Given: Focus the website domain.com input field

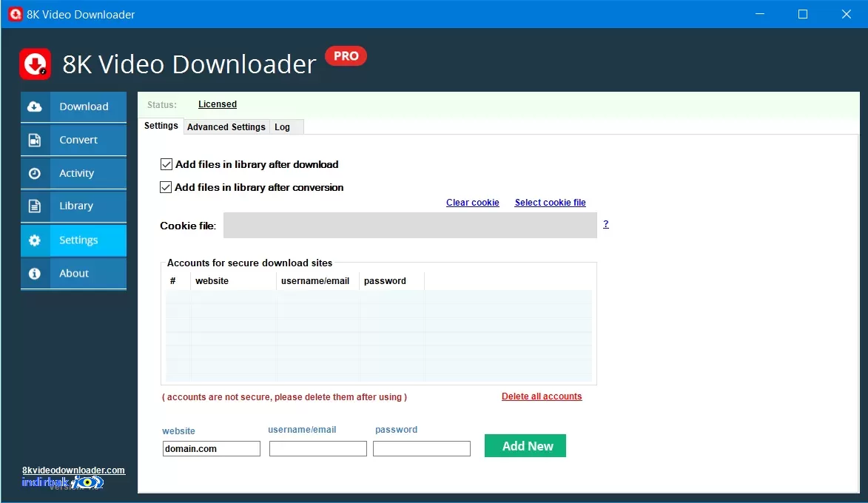Looking at the screenshot, I should pyautogui.click(x=212, y=449).
